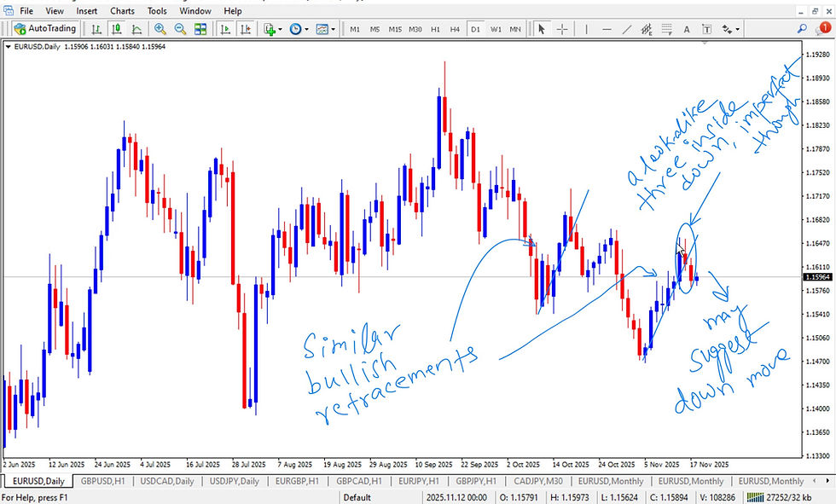Open the File menu

[x=26, y=10]
